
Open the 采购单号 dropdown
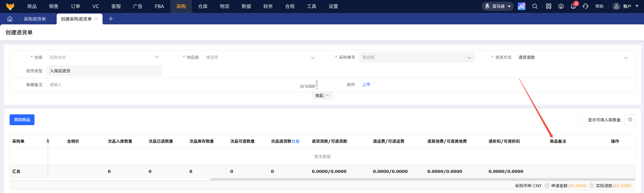pyautogui.click(x=417, y=57)
